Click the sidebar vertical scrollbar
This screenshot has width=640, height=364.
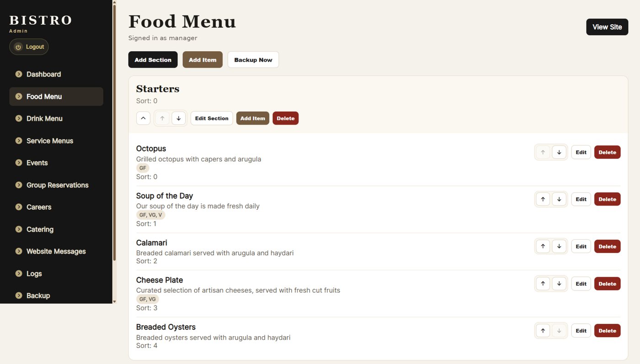point(114,132)
